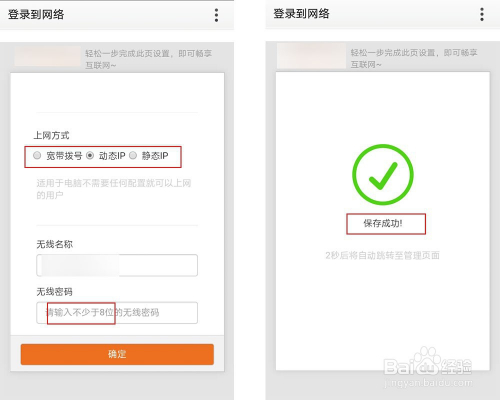Open the three-dot menu on left screen
500x400 pixels.
pyautogui.click(x=216, y=15)
